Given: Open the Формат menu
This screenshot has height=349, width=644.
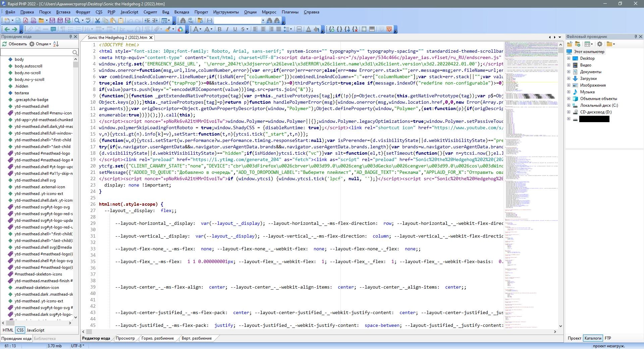Looking at the screenshot, I should pos(83,12).
